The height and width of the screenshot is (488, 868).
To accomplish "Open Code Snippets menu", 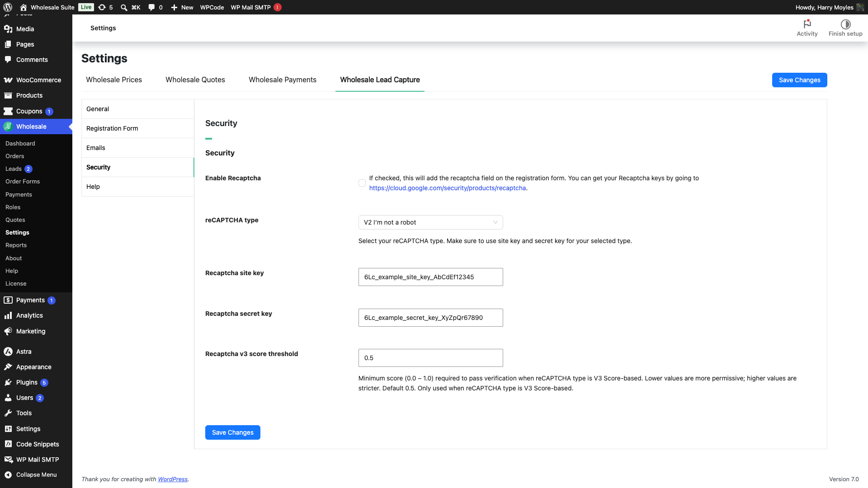I will click(x=36, y=444).
